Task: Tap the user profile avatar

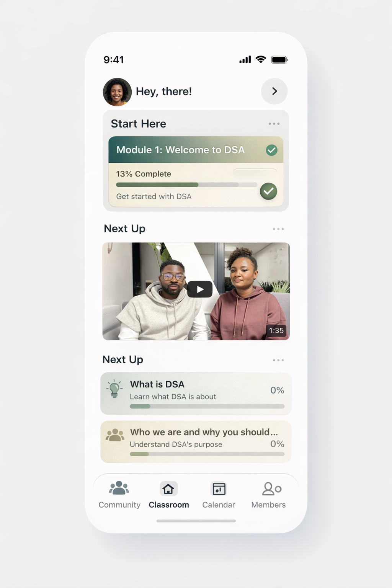Action: 117,92
